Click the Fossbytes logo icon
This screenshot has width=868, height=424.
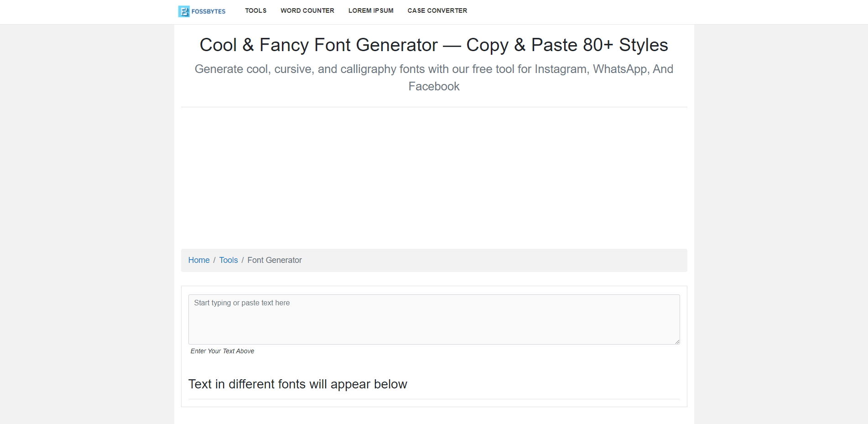[184, 10]
